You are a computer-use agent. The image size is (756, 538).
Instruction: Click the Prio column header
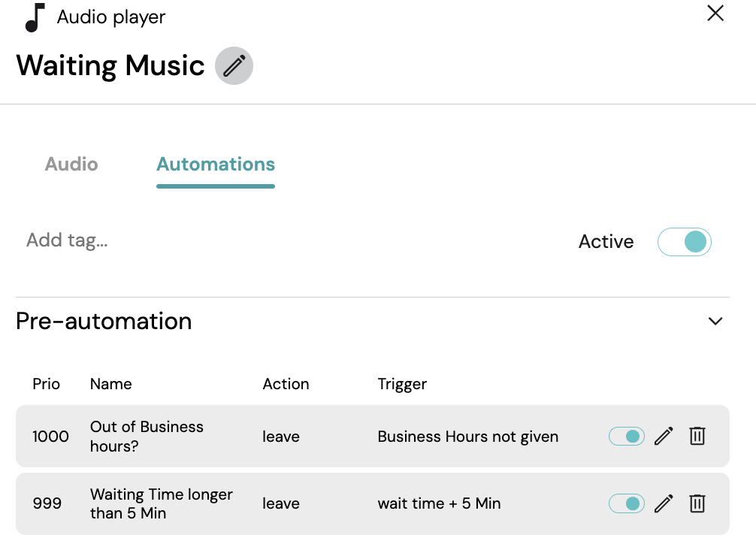coord(47,384)
